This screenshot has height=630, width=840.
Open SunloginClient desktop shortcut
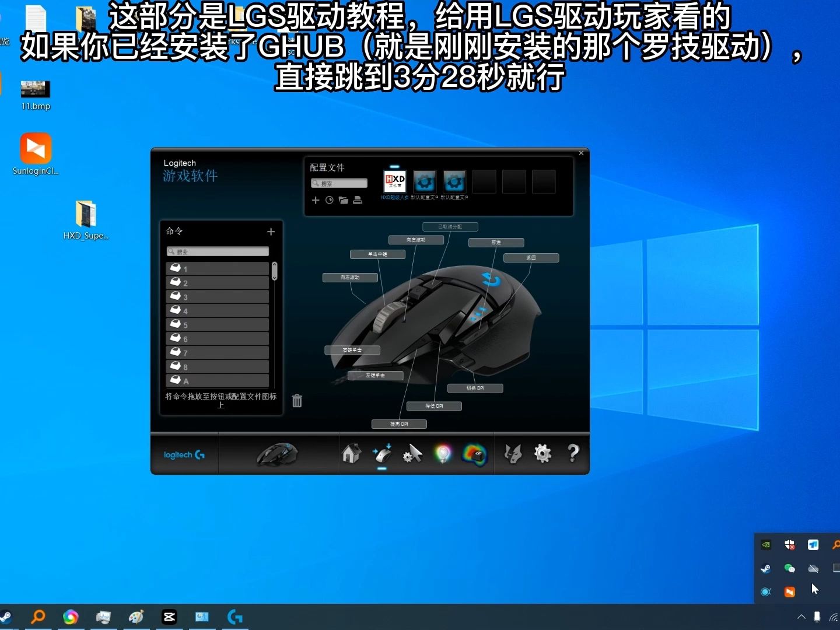pyautogui.click(x=36, y=154)
